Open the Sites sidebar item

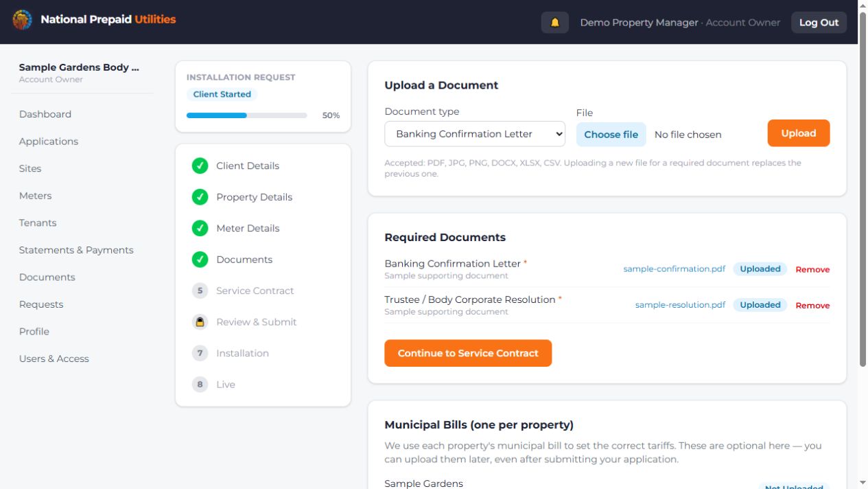pyautogui.click(x=30, y=168)
